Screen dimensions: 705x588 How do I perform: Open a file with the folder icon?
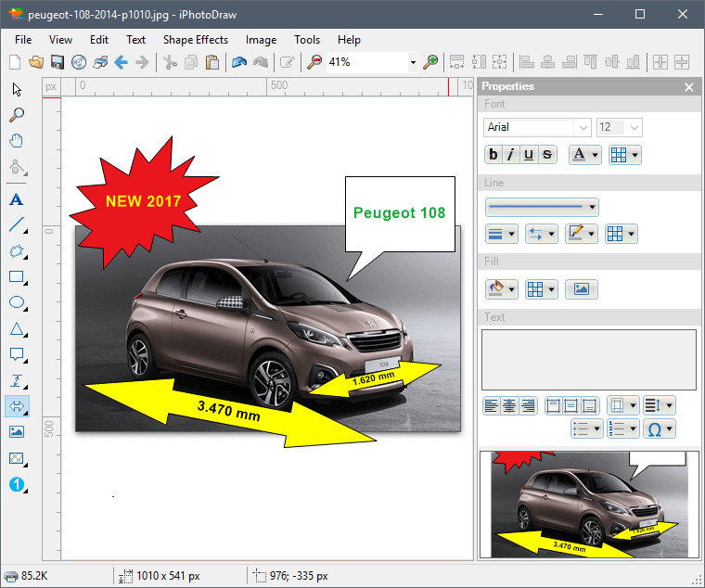point(36,62)
